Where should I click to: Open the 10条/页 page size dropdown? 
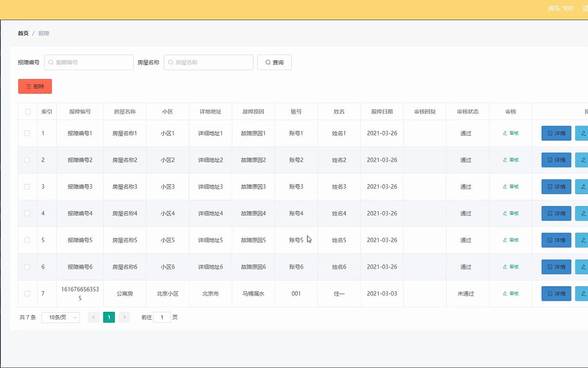click(x=61, y=317)
